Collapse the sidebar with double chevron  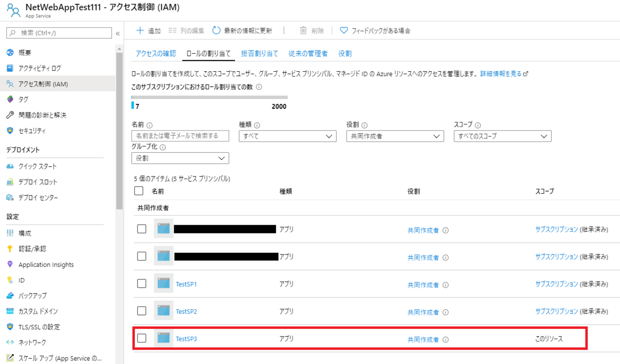point(118,33)
